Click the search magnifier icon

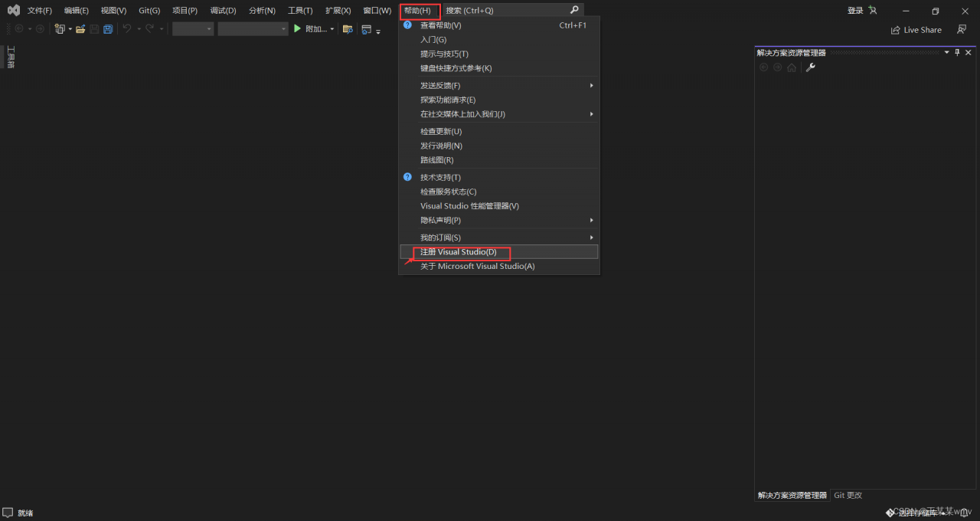[574, 10]
